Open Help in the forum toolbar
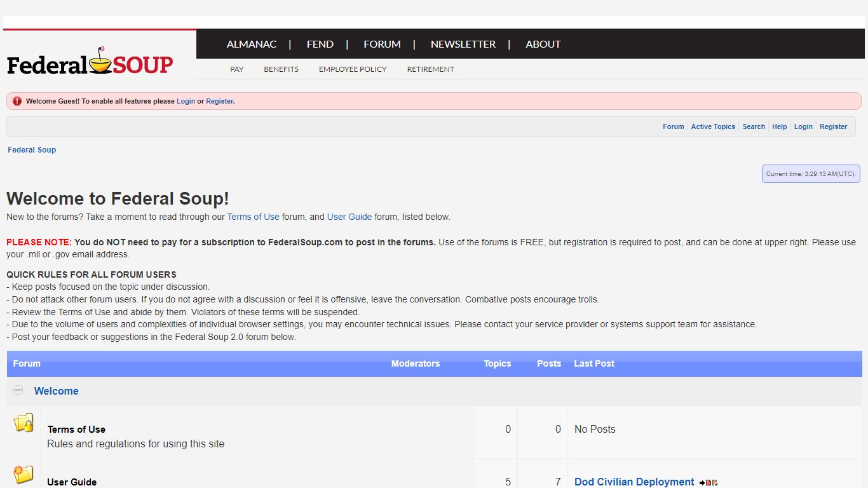The width and height of the screenshot is (868, 488). click(780, 126)
